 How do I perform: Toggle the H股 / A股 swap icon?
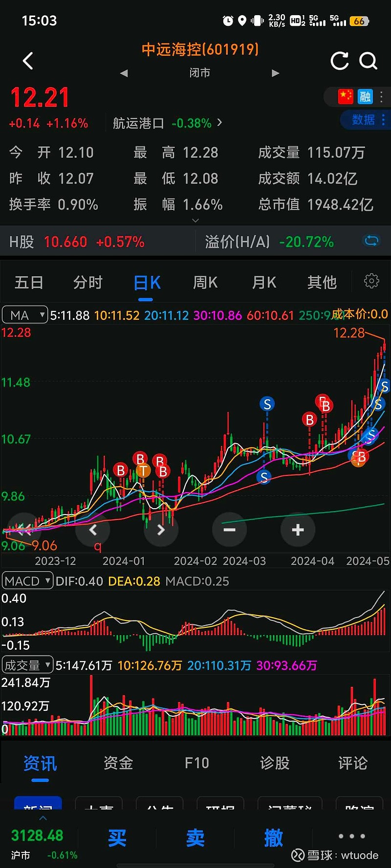click(371, 241)
